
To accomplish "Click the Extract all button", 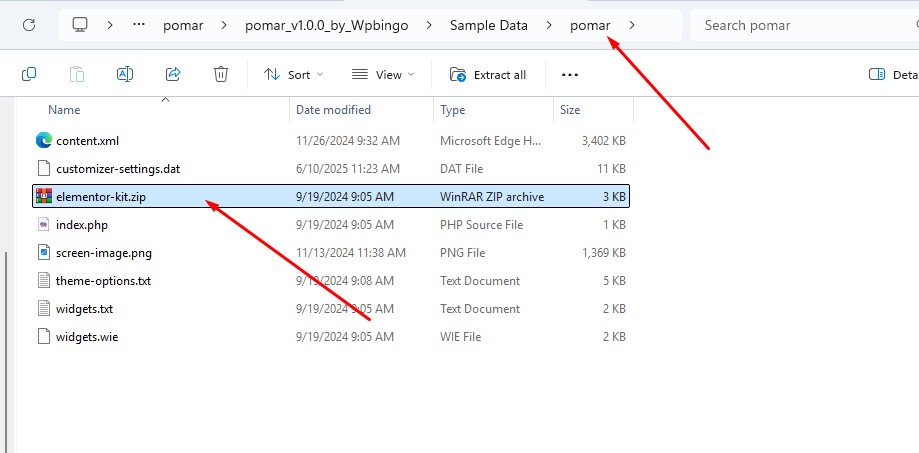I will pos(488,74).
